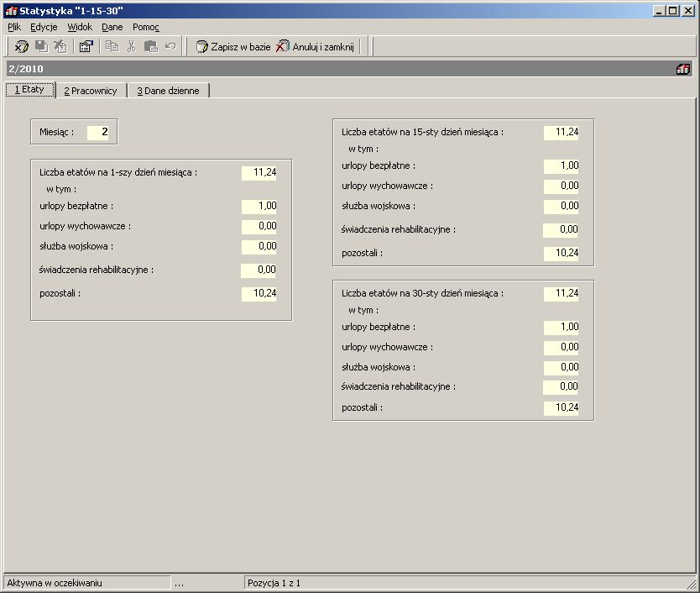This screenshot has height=593, width=700.
Task: Click pozostali field in 15th day group
Action: 562,253
